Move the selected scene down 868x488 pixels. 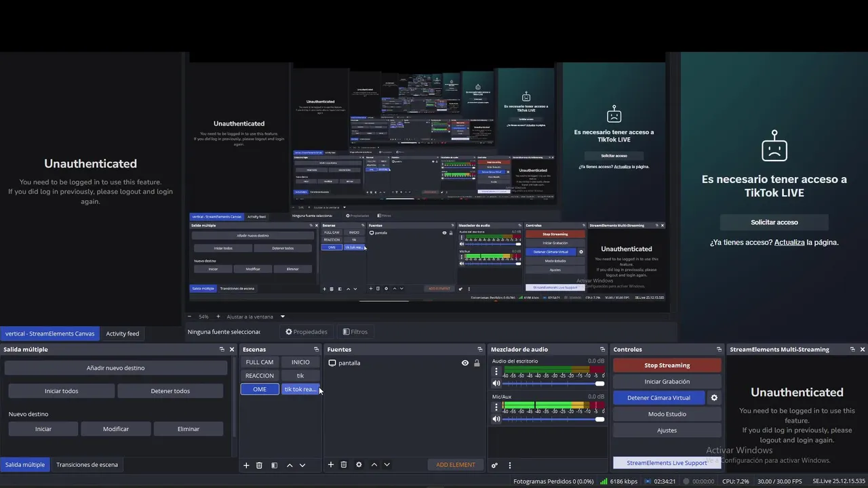pos(302,465)
